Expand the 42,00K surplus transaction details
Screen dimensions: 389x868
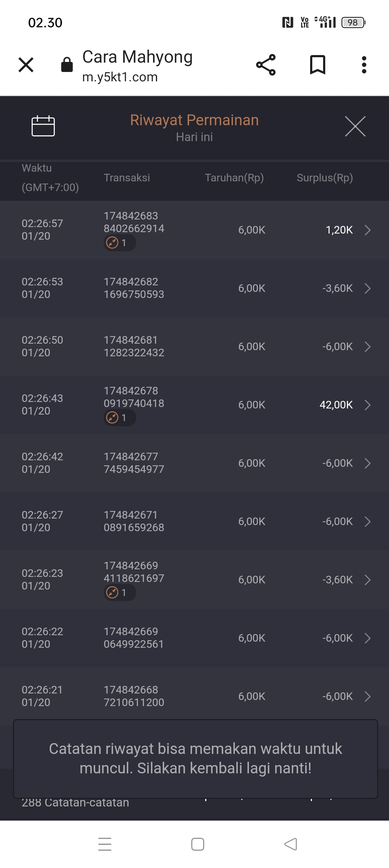pos(367,405)
